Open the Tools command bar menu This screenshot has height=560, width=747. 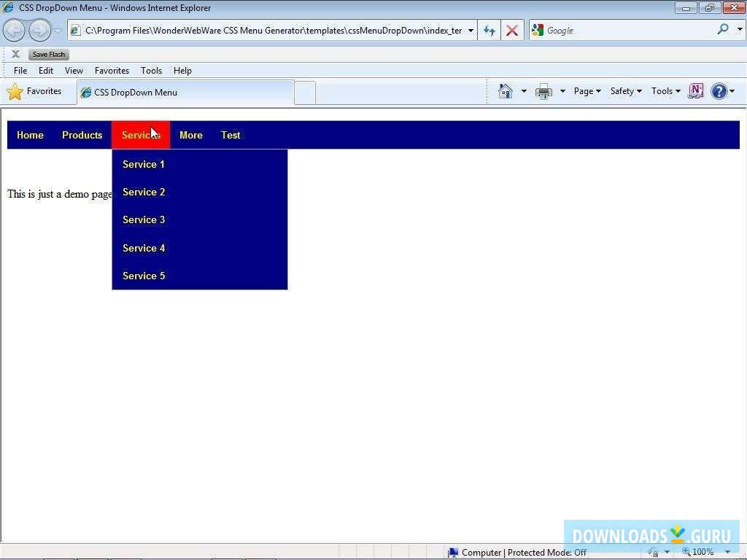point(665,91)
